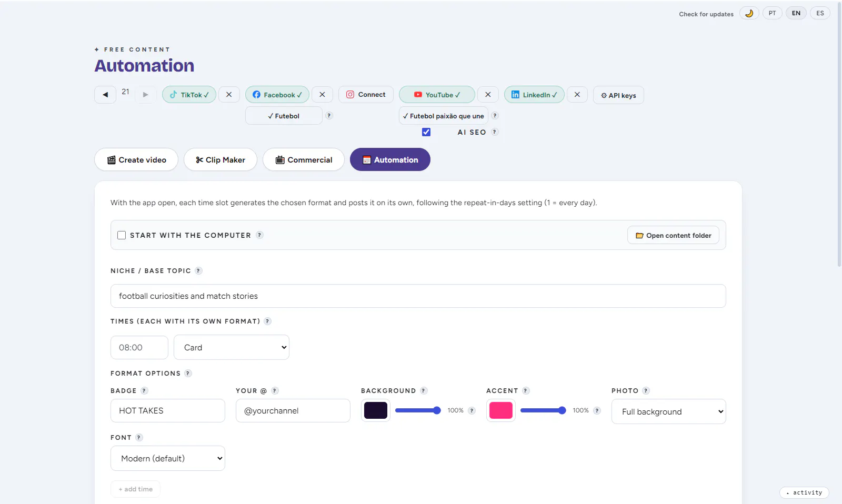Screen dimensions: 842x504
Task: Select the Automation tab
Action: pyautogui.click(x=390, y=159)
